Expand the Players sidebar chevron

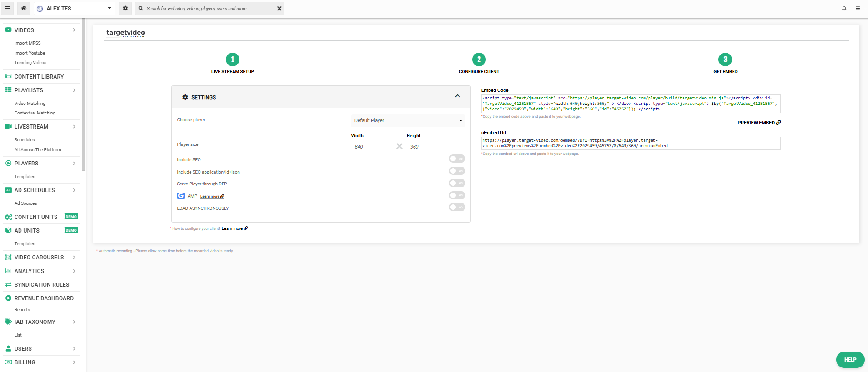[x=74, y=163]
